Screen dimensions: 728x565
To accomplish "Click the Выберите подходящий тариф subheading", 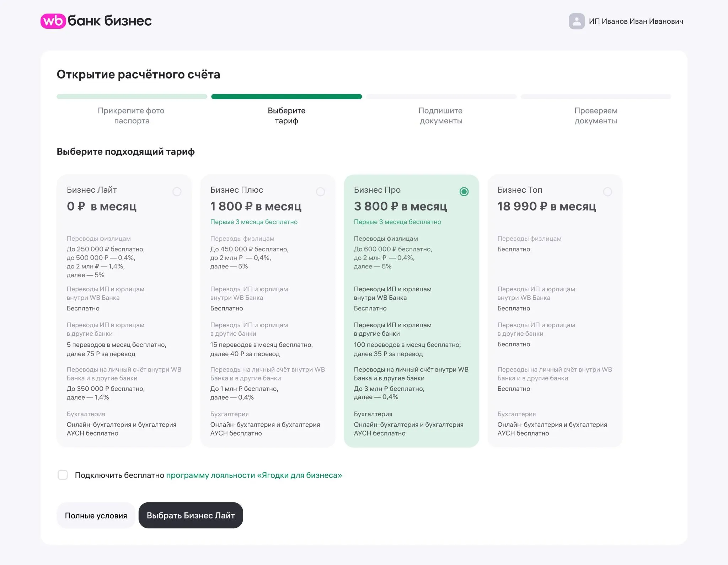I will pos(125,151).
